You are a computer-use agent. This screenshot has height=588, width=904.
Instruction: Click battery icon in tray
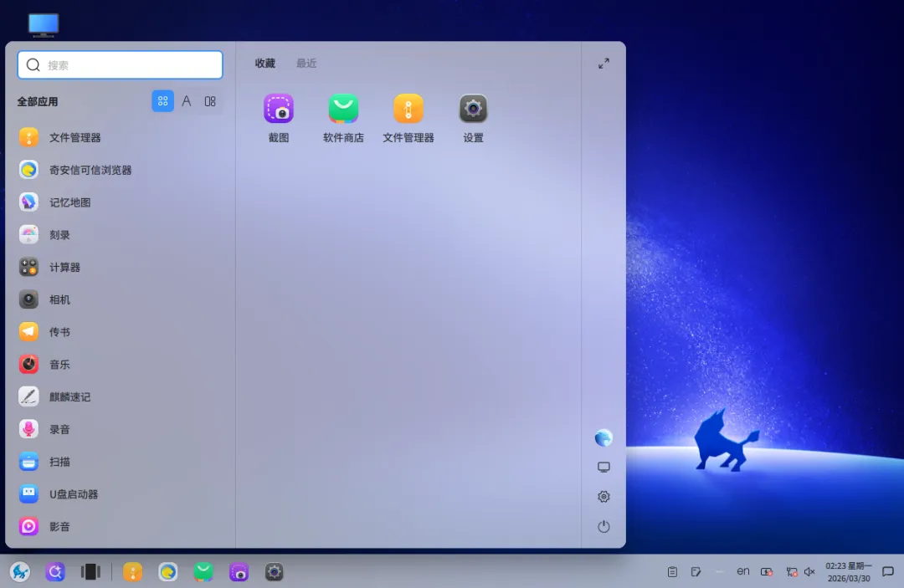(767, 572)
